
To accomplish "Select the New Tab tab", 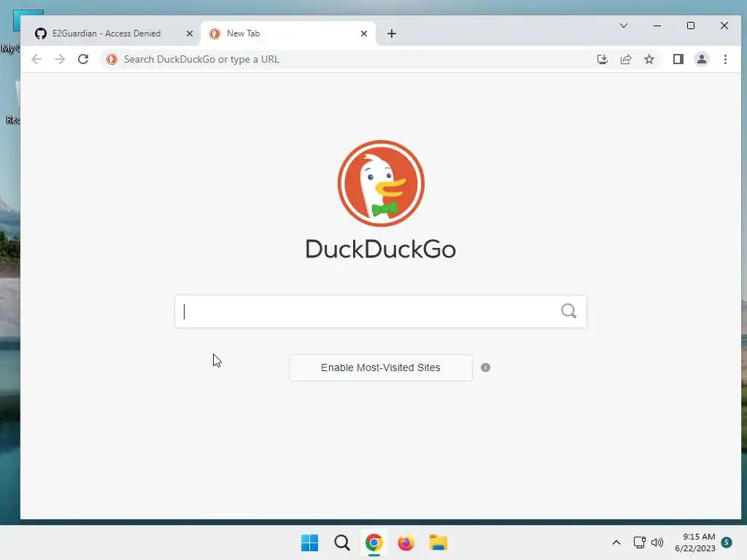I will point(288,34).
